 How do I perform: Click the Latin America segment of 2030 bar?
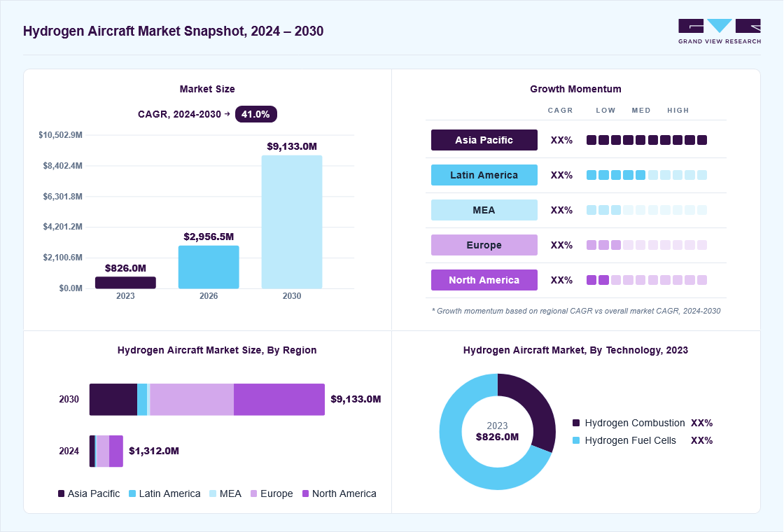coord(143,400)
